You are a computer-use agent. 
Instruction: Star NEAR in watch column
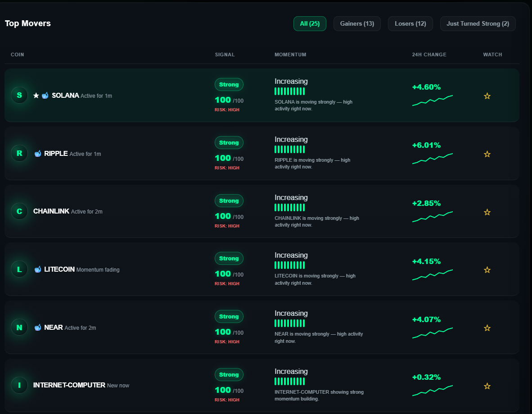(487, 328)
